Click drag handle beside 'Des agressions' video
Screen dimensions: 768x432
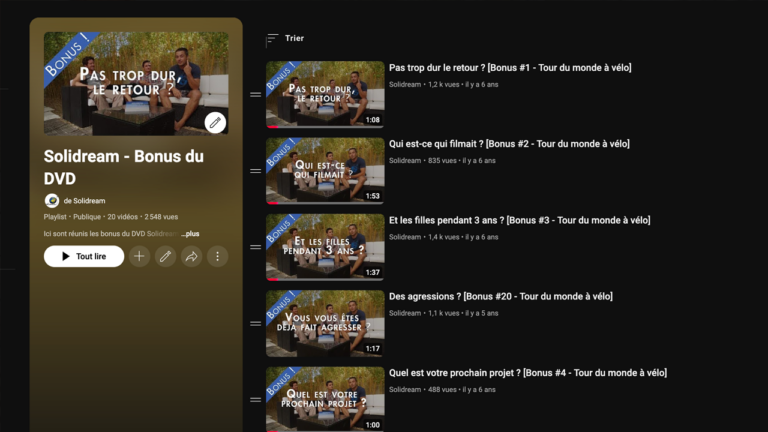click(255, 324)
